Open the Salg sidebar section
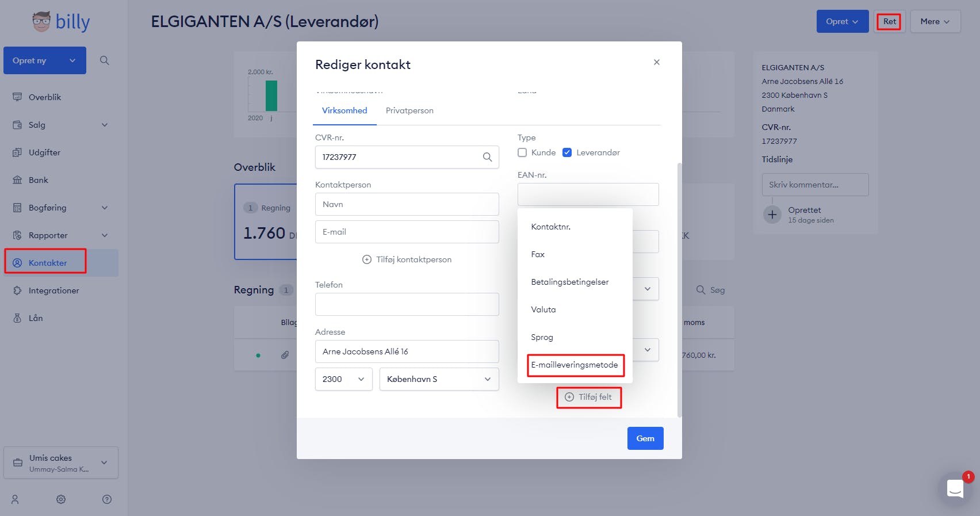The width and height of the screenshot is (980, 516). coord(37,125)
